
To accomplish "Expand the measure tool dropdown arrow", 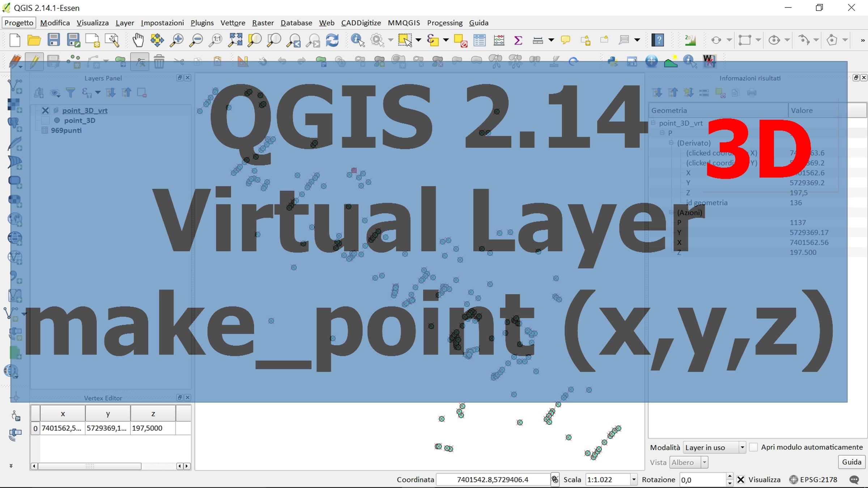I will [x=551, y=40].
